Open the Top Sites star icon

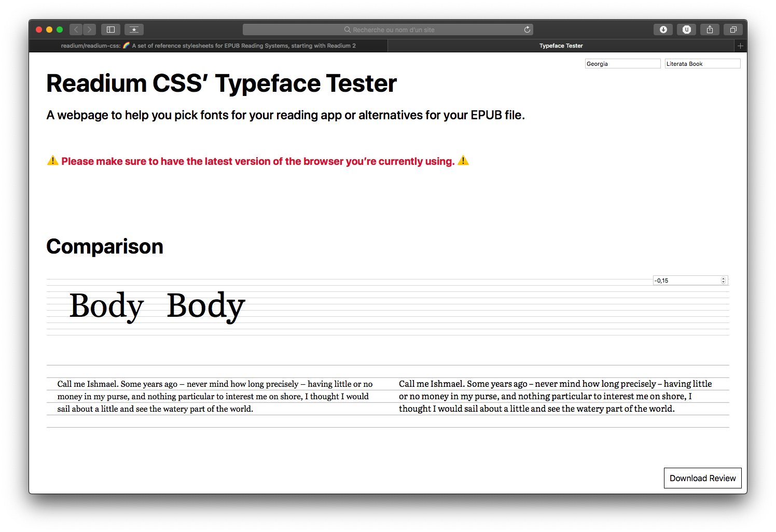tap(134, 30)
